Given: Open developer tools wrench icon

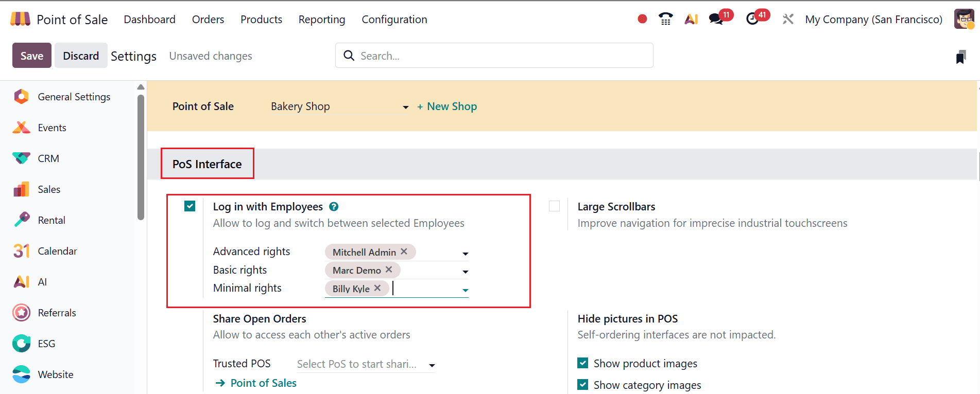Looking at the screenshot, I should click(788, 19).
